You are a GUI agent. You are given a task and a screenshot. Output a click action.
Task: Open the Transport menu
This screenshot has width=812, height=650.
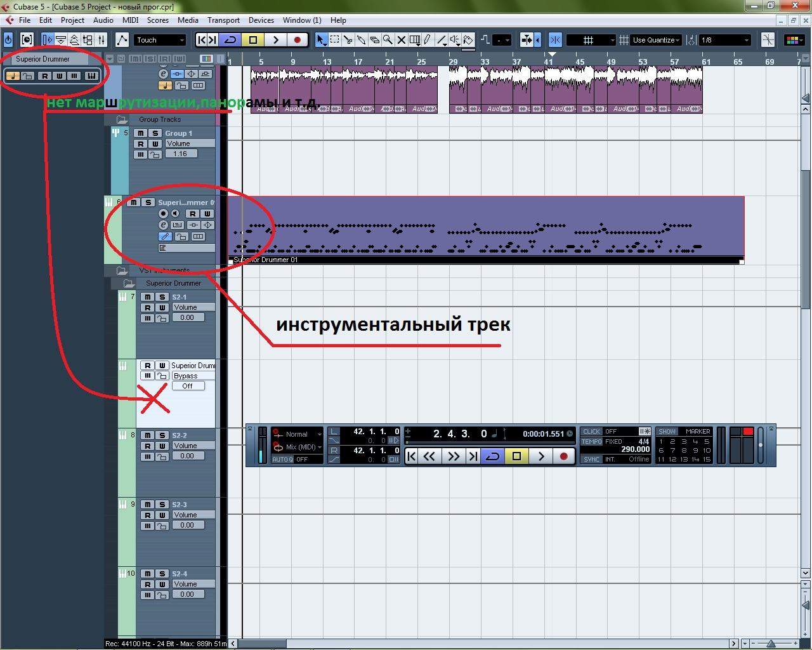pyautogui.click(x=223, y=20)
